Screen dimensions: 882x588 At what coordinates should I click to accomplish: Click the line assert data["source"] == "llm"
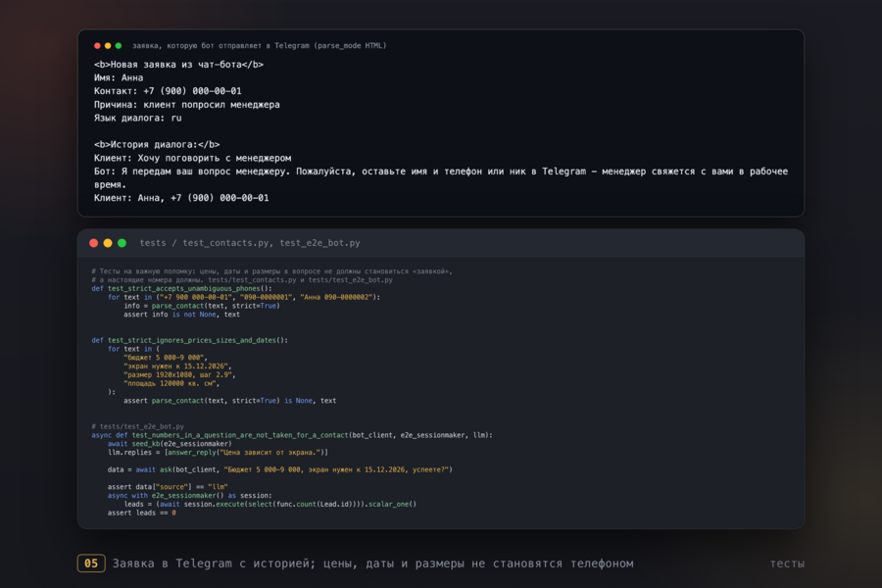tap(168, 487)
